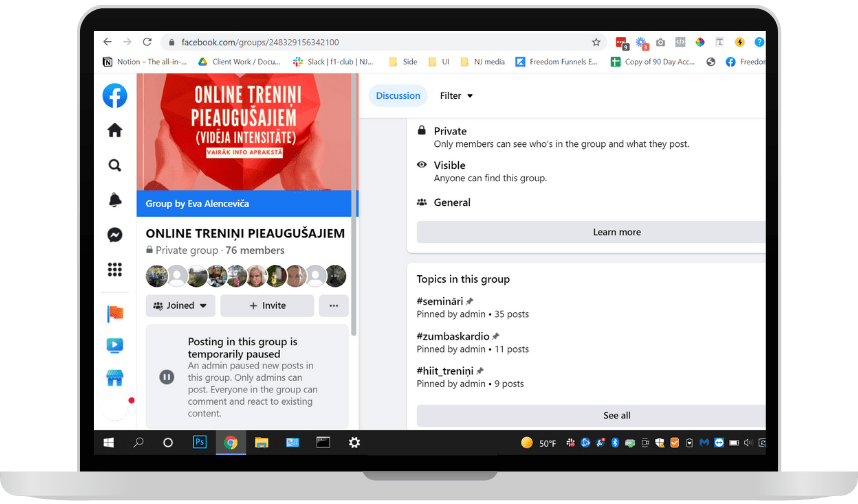Select the Discussion tab
This screenshot has height=504, width=858.
click(398, 96)
